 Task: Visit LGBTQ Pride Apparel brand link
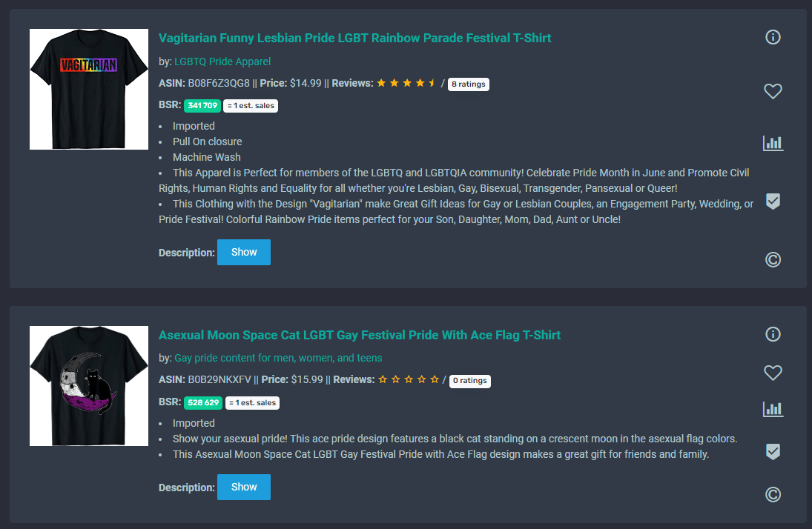(222, 61)
